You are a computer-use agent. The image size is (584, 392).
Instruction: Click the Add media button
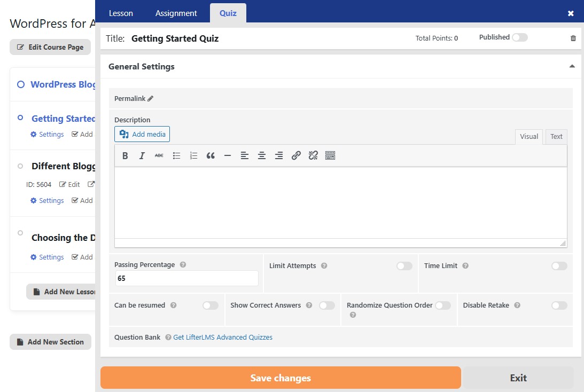tap(142, 134)
